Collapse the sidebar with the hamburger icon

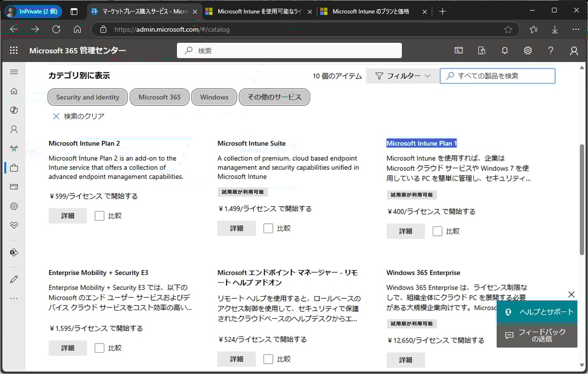(14, 72)
